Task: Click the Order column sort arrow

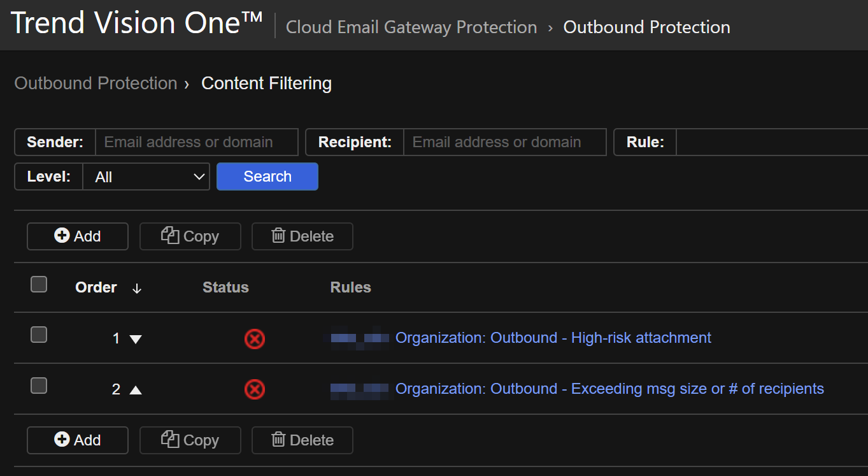Action: pyautogui.click(x=136, y=289)
